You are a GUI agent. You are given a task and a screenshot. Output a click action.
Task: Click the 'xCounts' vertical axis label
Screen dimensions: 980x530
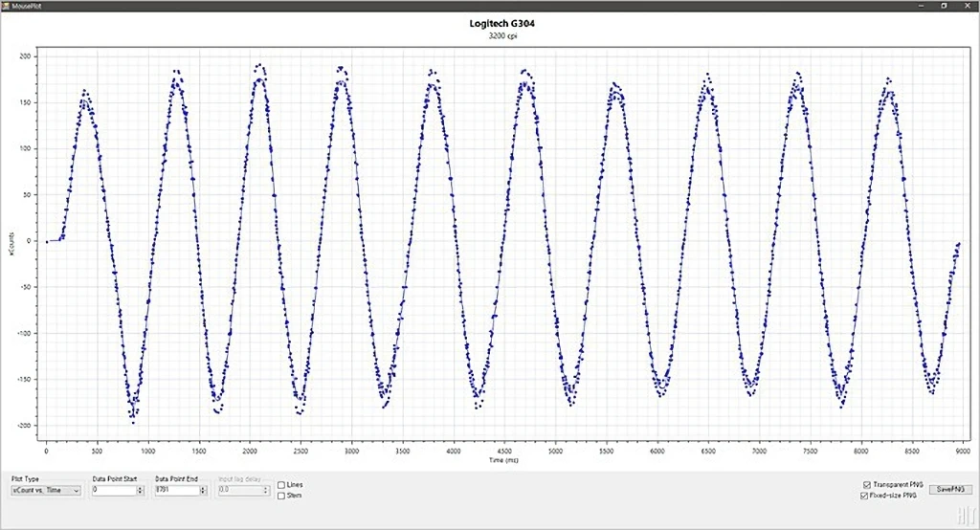click(11, 243)
